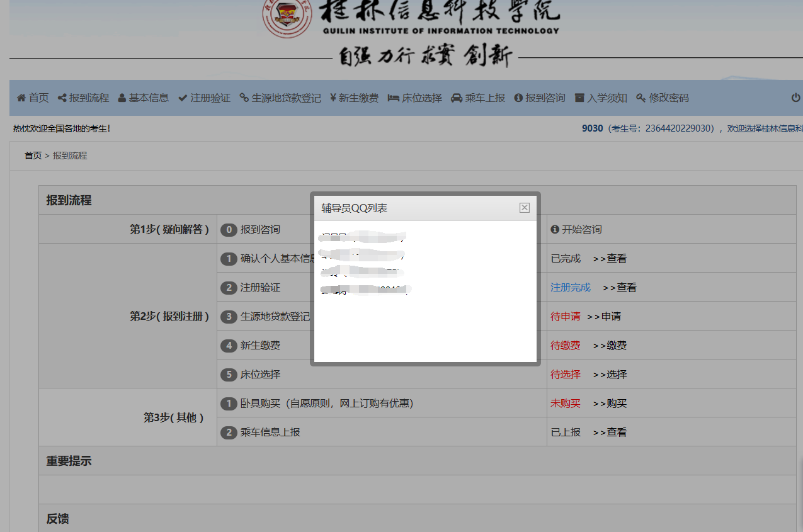Click the share icon beside 报到流程
The width and height of the screenshot is (803, 532).
point(62,98)
